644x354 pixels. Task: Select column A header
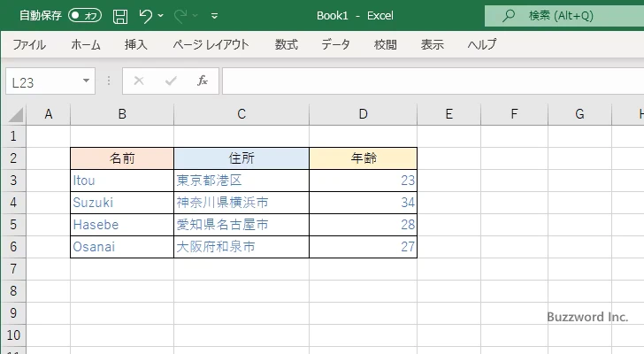(49, 114)
